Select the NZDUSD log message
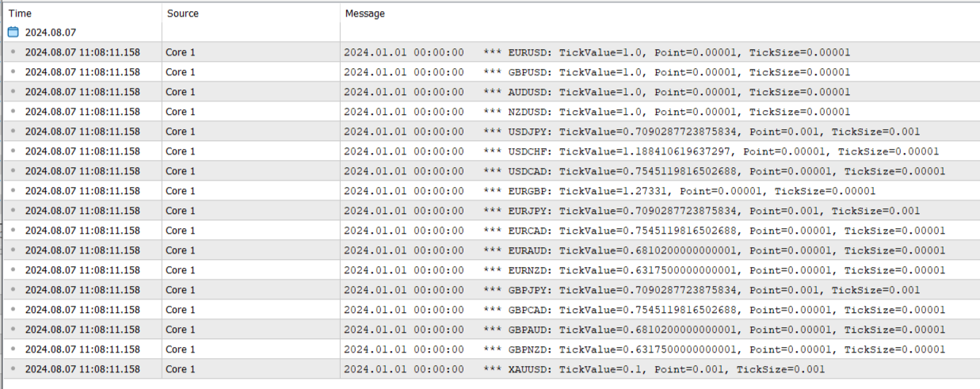 (491, 112)
